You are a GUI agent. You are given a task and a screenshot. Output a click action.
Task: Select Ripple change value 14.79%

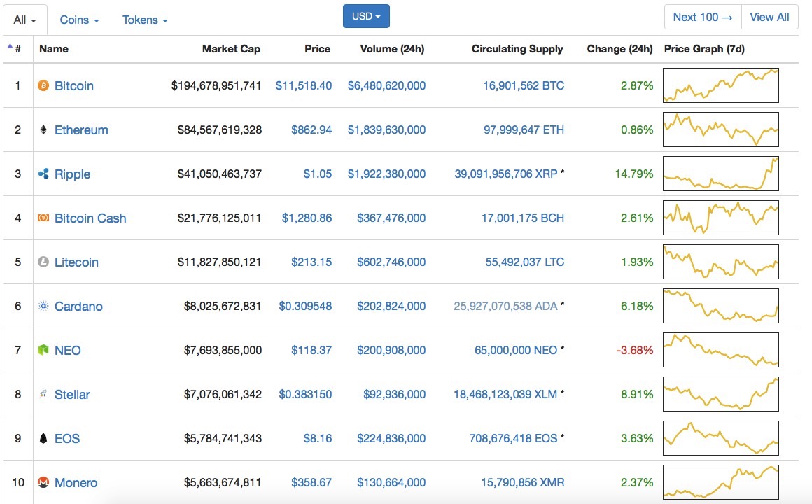tap(634, 174)
